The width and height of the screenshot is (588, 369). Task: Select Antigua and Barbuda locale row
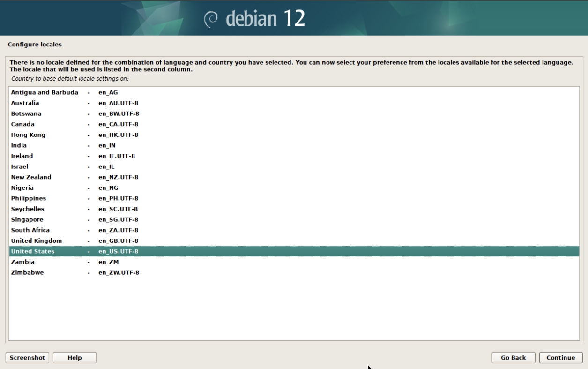[294, 92]
